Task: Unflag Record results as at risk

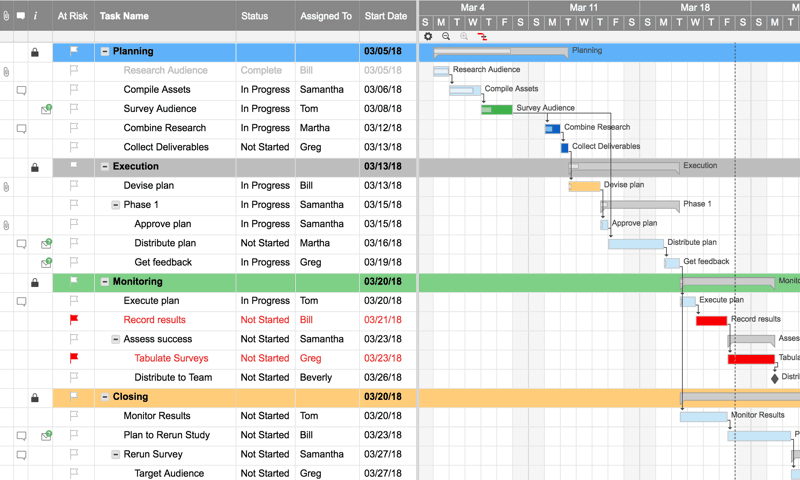Action: click(74, 320)
